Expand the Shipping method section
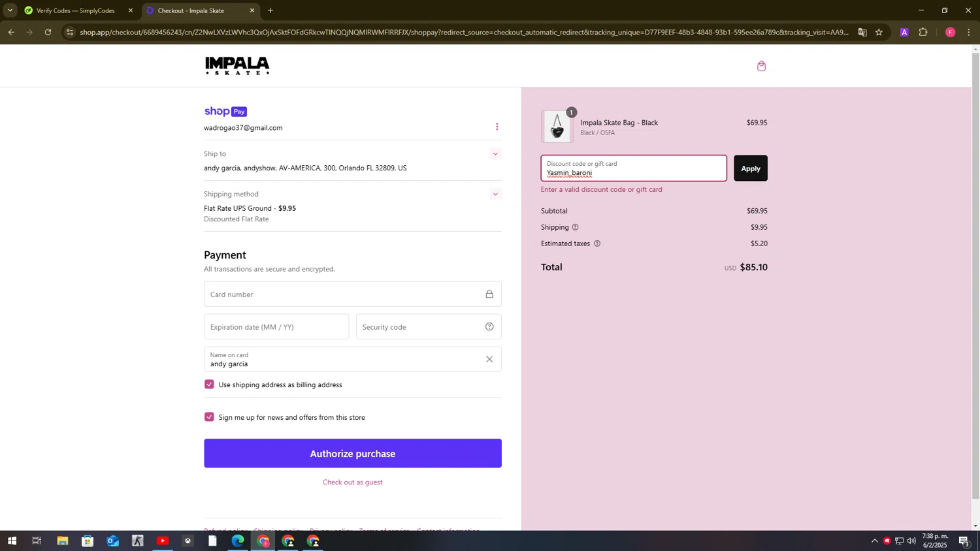The height and width of the screenshot is (551, 980). [x=495, y=194]
